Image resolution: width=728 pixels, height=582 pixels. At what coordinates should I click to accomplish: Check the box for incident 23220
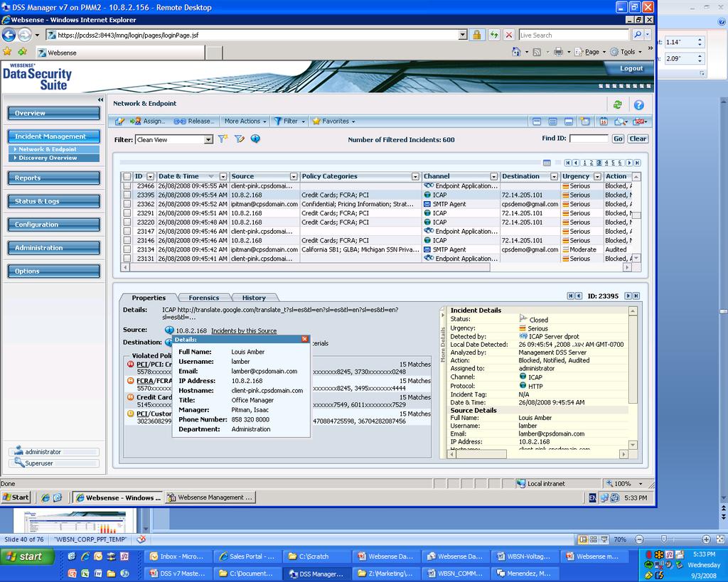coord(127,222)
